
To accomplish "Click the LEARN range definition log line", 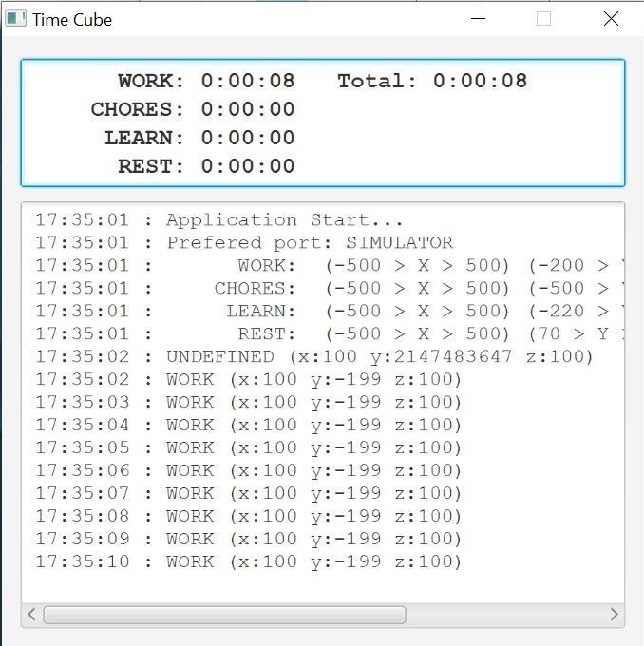I will tap(330, 312).
